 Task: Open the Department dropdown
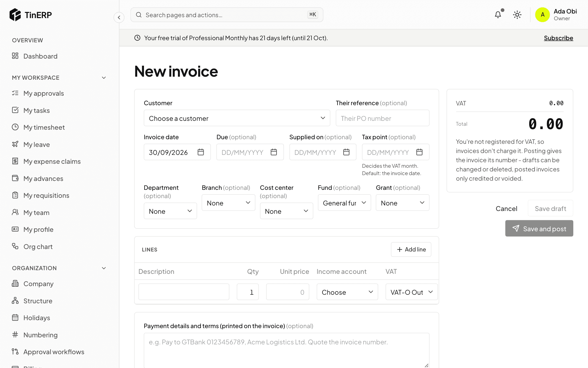coord(170,211)
